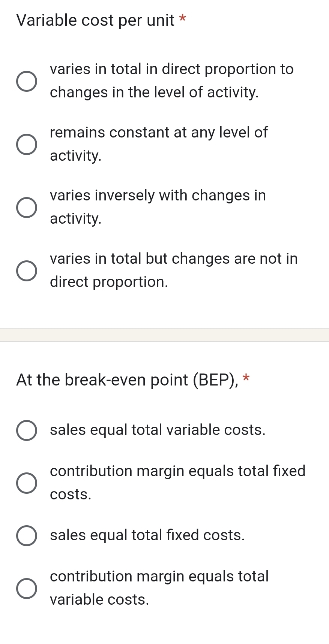329x644 pixels.
Task: Click text 'varies in total but changes are not'
Action: tap(174, 259)
